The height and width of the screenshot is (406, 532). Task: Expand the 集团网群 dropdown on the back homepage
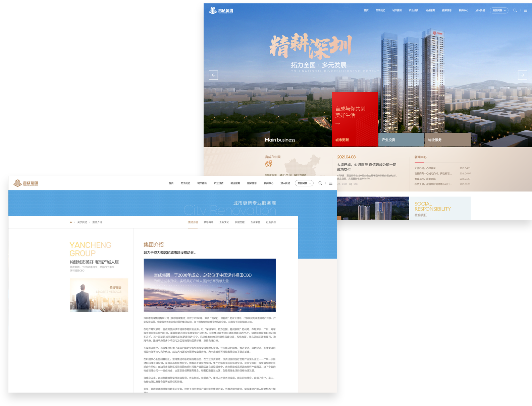499,10
